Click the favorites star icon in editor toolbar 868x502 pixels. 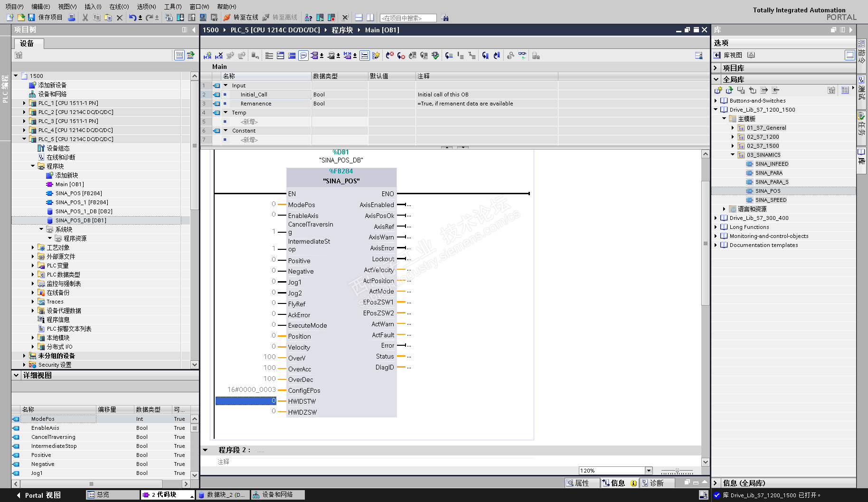click(376, 56)
